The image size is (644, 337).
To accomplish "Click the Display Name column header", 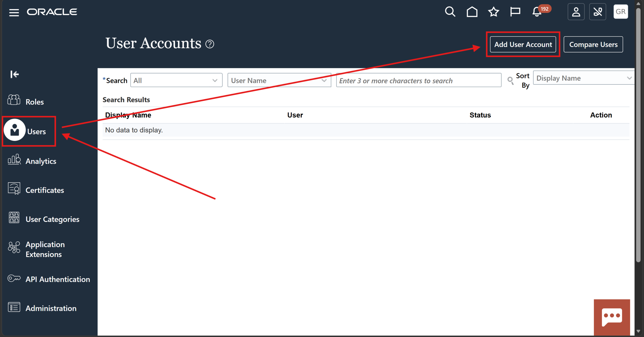I will (x=128, y=115).
